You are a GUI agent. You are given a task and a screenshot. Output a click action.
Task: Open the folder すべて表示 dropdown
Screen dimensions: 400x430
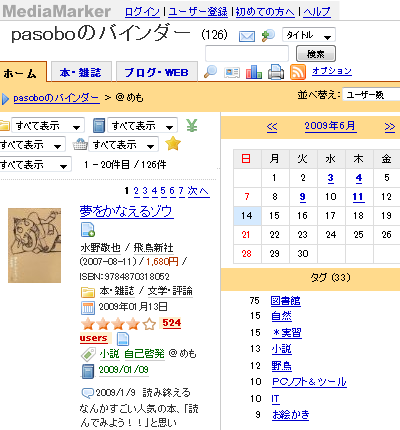coord(48,126)
